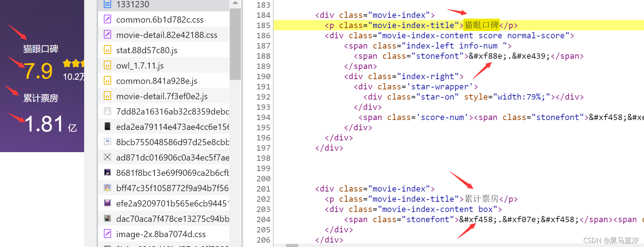
Task: Select the 8bcb755048586d97d25e request
Action: click(164, 142)
